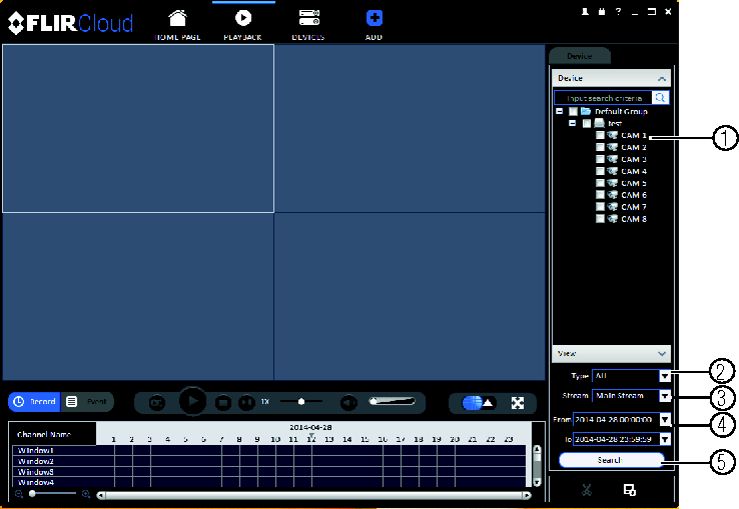Check the CAM 1 checkbox
Viewport: 739px width, 509px height.
click(600, 135)
